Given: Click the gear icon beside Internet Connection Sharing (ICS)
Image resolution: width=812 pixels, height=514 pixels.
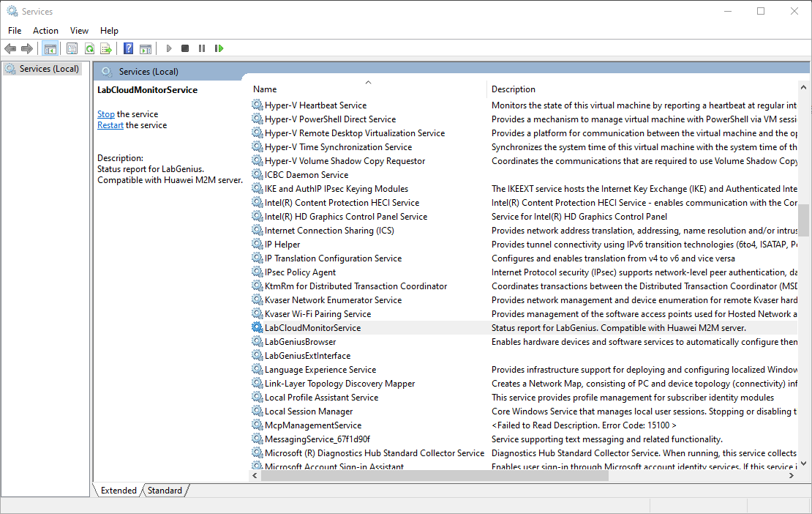Looking at the screenshot, I should point(257,230).
